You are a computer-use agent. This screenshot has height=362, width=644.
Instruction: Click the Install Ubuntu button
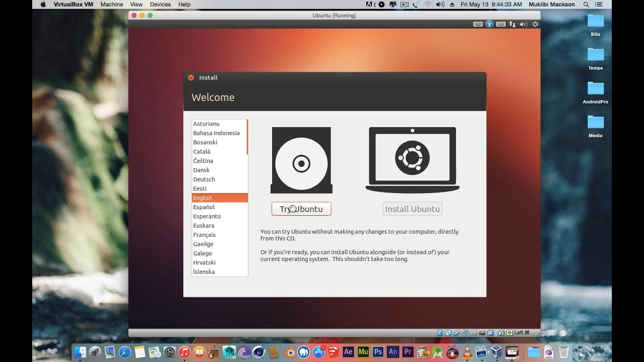[x=412, y=209]
